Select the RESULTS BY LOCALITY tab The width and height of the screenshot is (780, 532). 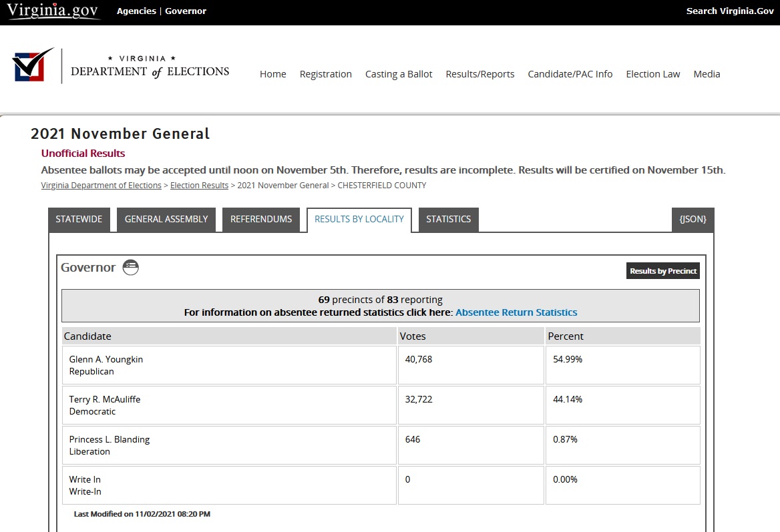(359, 219)
